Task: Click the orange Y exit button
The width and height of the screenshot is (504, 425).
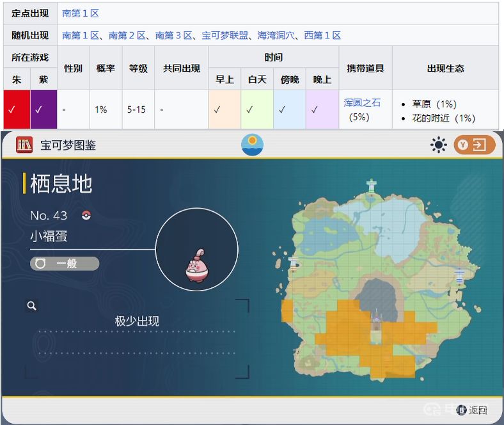Action: (x=475, y=145)
